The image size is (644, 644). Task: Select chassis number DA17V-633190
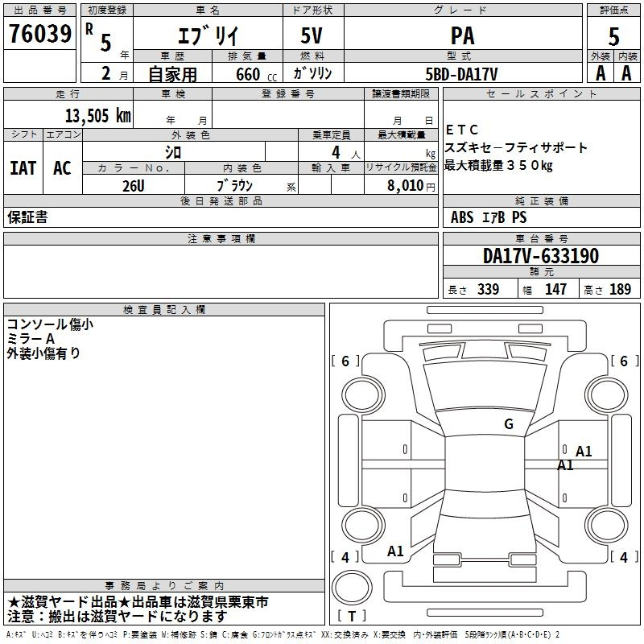[x=541, y=255]
